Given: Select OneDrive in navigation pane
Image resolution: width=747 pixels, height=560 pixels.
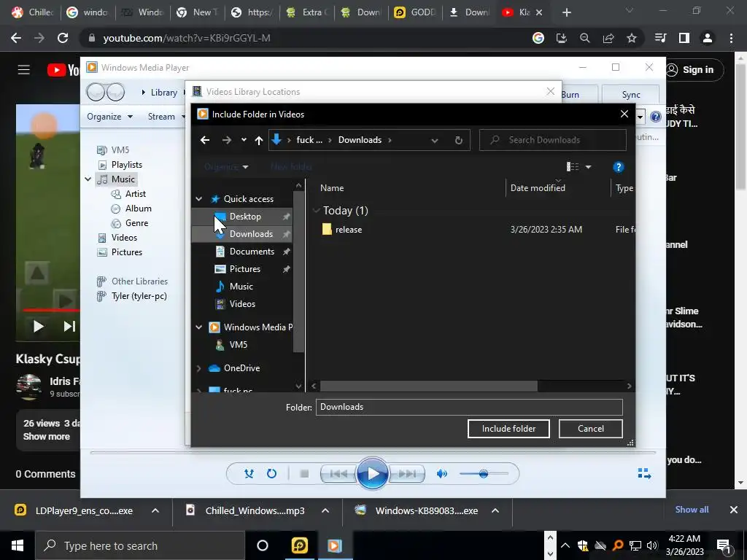Looking at the screenshot, I should point(241,368).
